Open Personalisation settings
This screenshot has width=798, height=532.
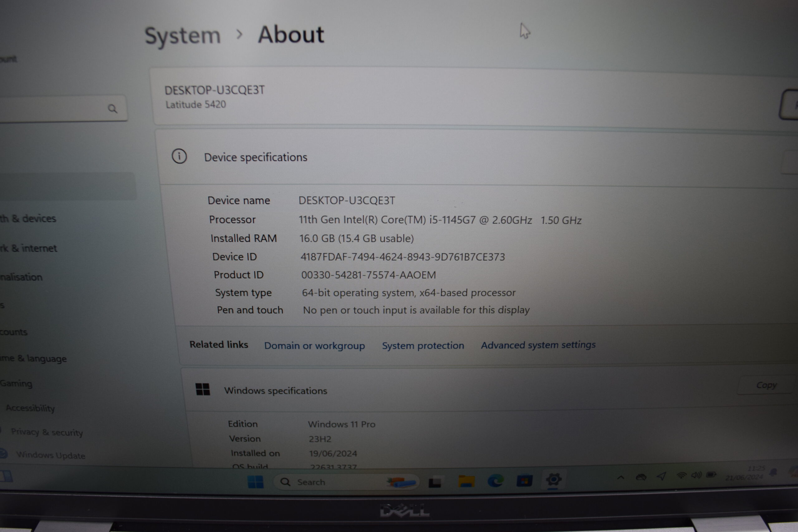(22, 277)
